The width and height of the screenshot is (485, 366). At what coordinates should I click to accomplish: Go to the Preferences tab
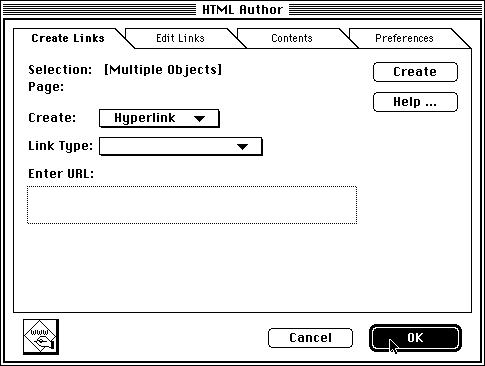click(404, 38)
